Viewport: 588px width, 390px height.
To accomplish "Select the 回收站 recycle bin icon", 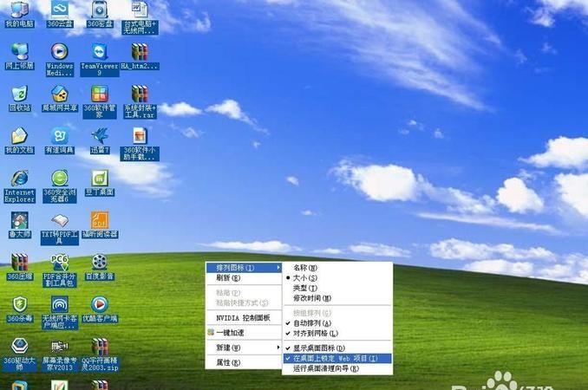I will tap(19, 94).
